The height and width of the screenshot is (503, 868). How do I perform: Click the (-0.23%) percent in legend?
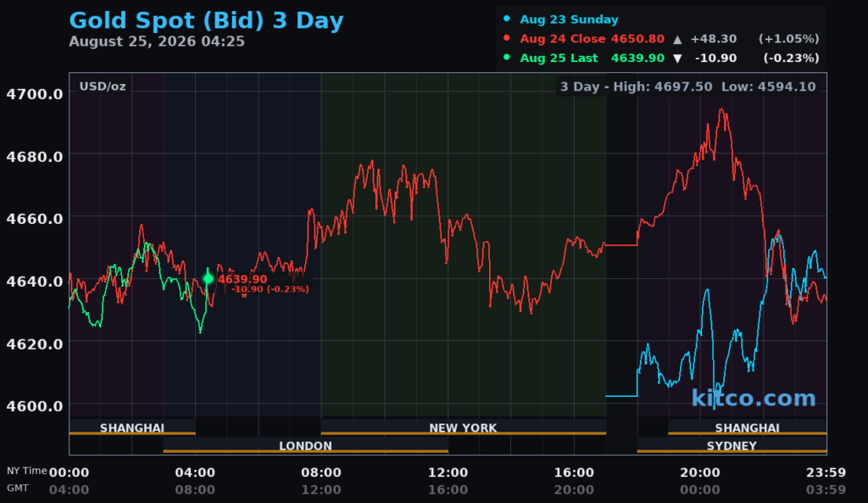point(791,59)
